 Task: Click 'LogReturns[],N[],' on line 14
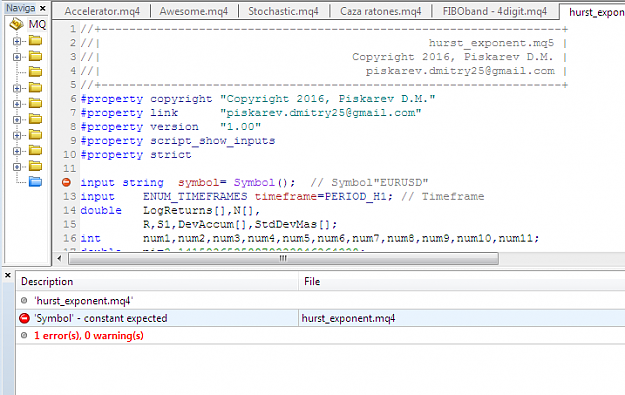(x=201, y=210)
